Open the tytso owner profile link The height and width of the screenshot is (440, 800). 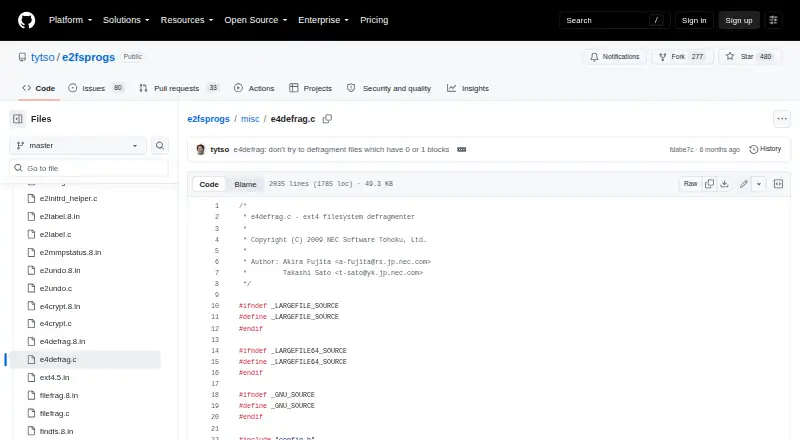coord(42,57)
